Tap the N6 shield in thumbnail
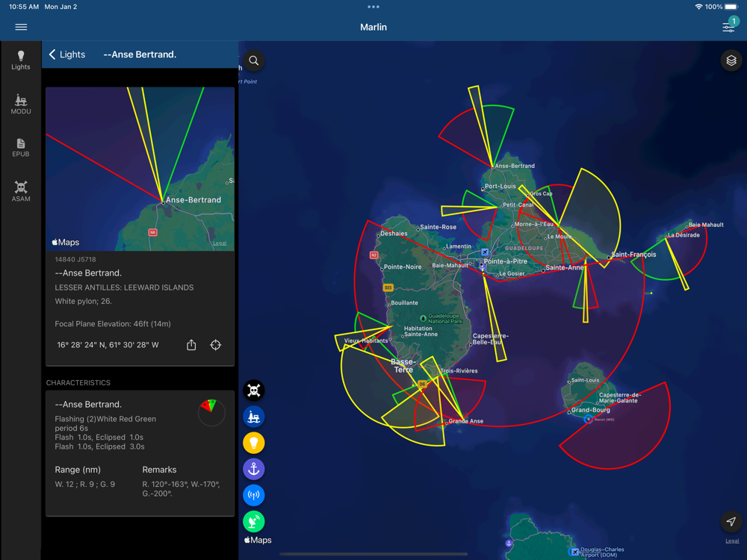Screen dimensions: 747x560 click(x=152, y=232)
